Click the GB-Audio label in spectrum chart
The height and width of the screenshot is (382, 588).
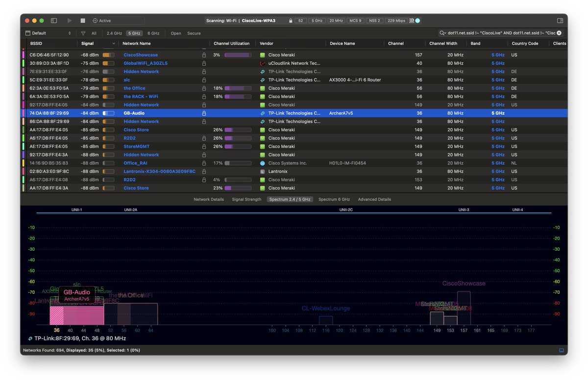point(77,292)
